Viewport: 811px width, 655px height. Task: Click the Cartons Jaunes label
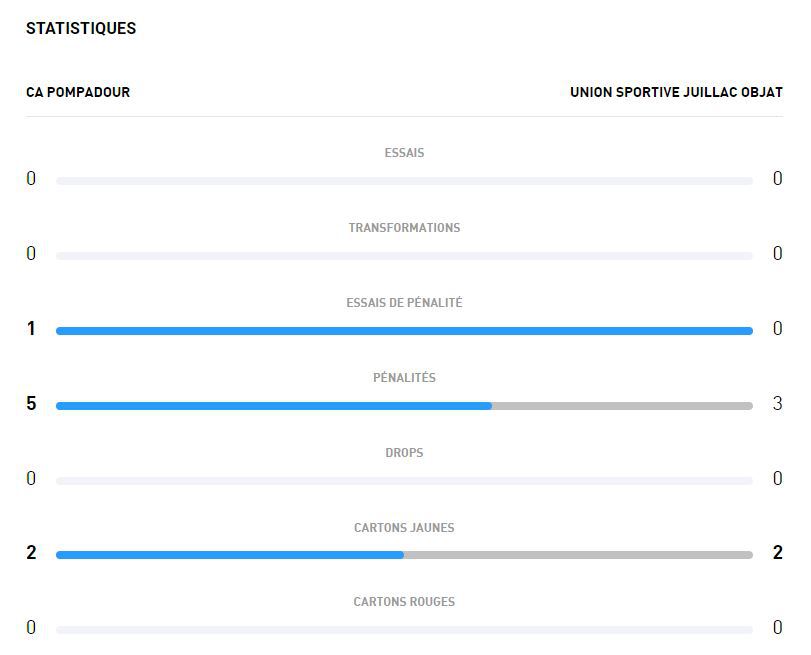pos(404,528)
